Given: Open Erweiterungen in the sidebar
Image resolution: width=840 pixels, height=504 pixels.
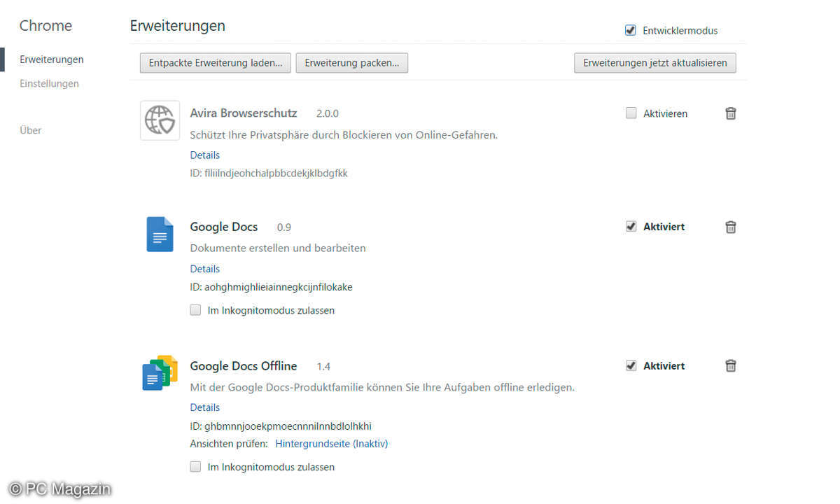Looking at the screenshot, I should pyautogui.click(x=52, y=59).
